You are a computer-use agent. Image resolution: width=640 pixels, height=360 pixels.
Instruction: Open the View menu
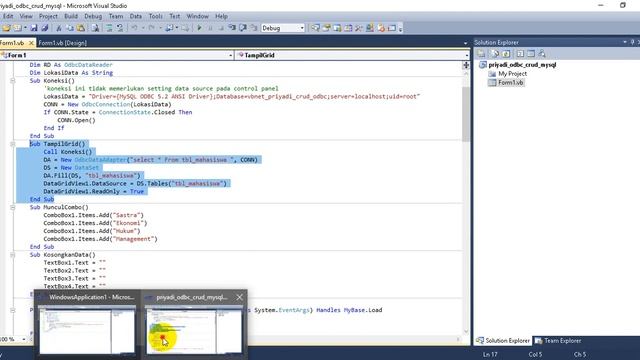26,16
